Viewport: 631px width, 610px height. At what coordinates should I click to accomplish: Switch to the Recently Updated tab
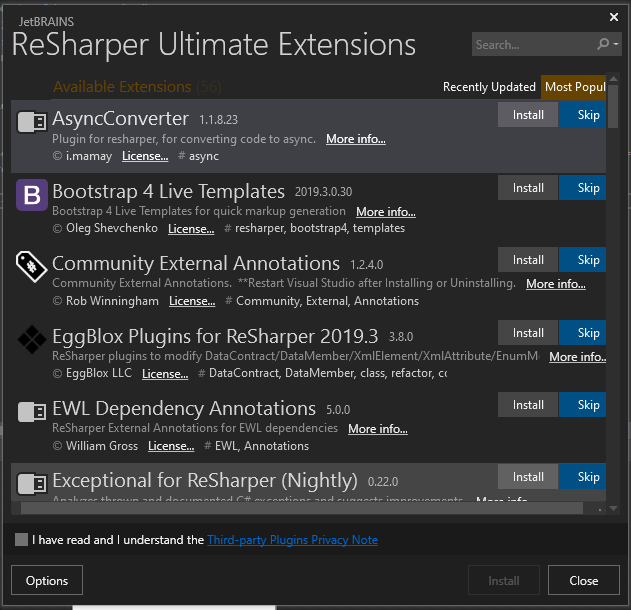(x=489, y=87)
